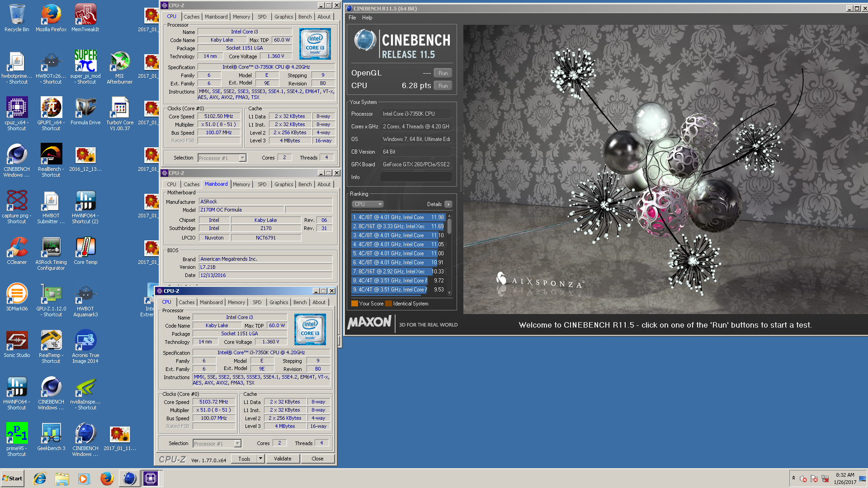Open the SPD tab in middle CPU-Z window
Viewport: 868px width, 488px height.
(262, 184)
